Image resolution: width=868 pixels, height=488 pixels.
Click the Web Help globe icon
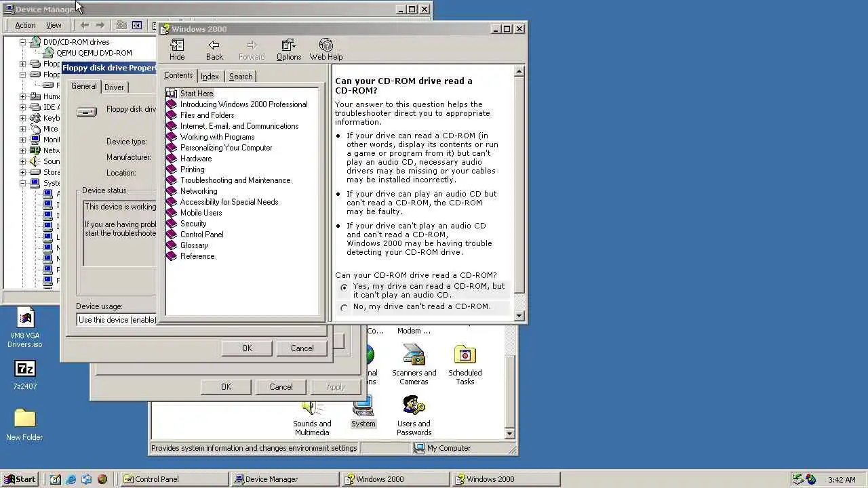click(326, 50)
